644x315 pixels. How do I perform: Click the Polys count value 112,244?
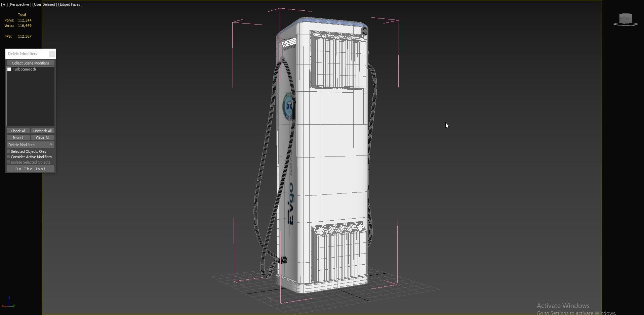coord(25,20)
